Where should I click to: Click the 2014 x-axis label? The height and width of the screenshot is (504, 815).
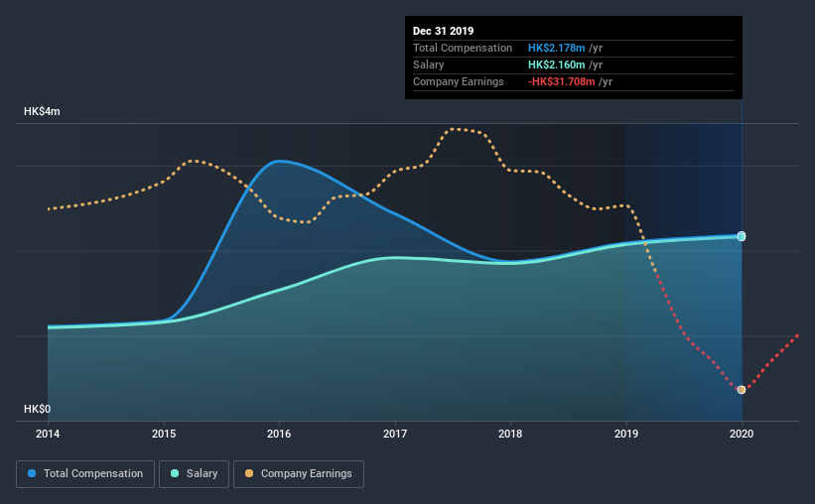pyautogui.click(x=48, y=434)
